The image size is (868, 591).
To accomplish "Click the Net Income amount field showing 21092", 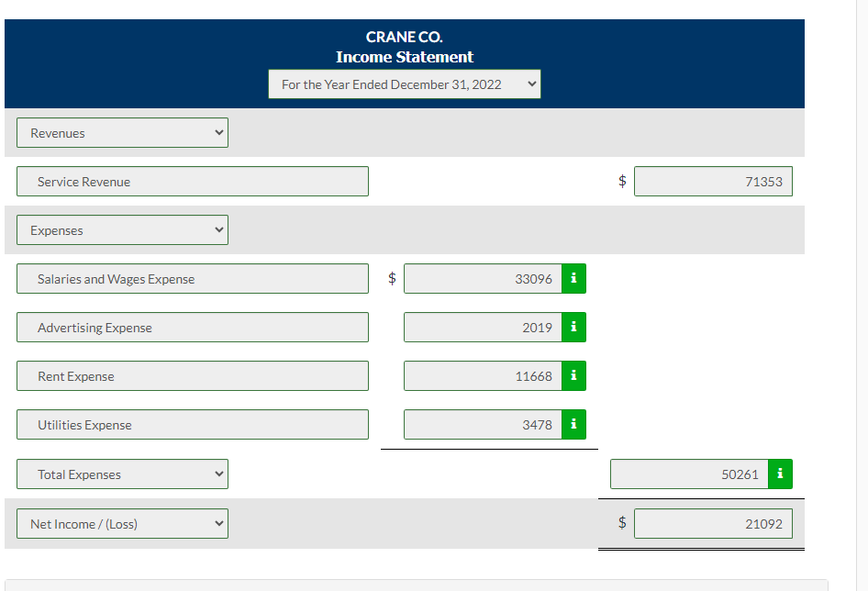I will click(x=713, y=523).
